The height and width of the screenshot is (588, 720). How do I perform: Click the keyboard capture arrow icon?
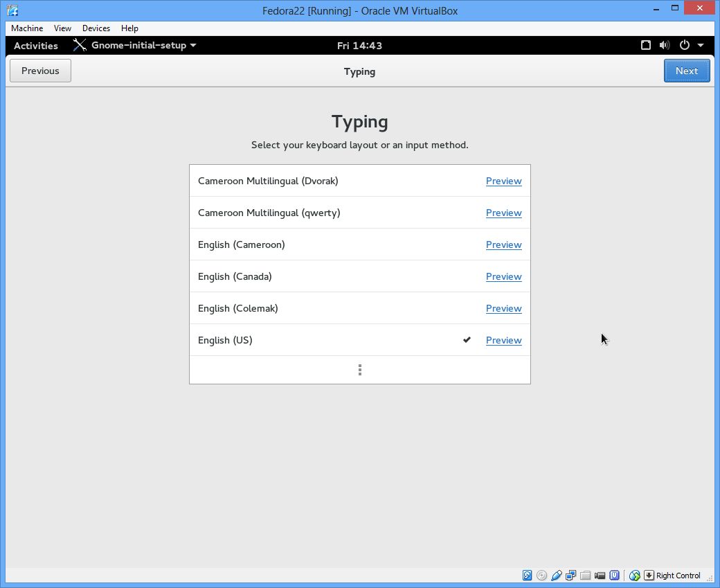[649, 575]
